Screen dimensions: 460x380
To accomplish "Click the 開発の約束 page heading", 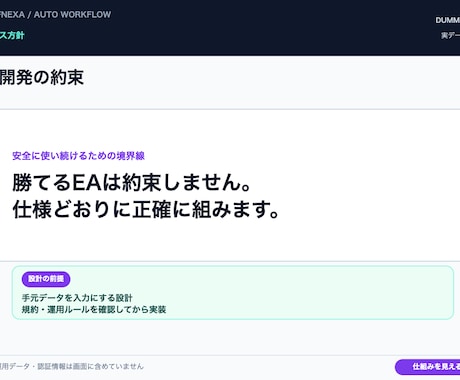I will click(x=42, y=77).
